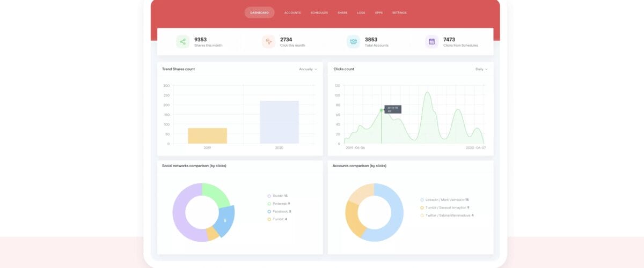Switch to the Accounts tab
The height and width of the screenshot is (268, 644).
[292, 12]
